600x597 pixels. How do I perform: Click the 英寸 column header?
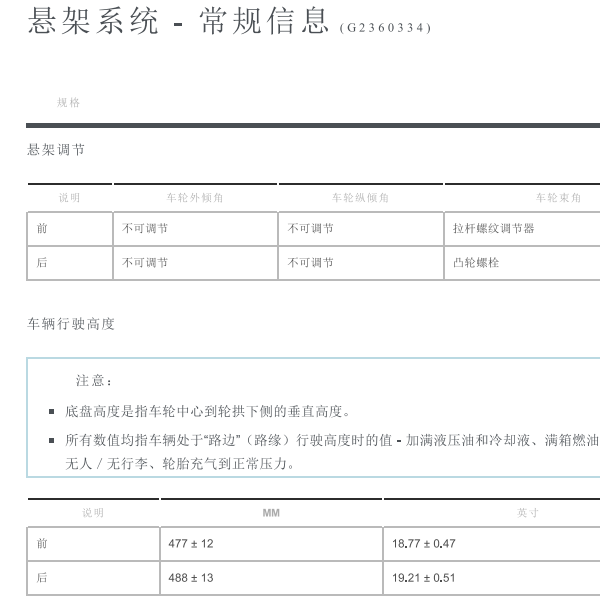[528, 513]
